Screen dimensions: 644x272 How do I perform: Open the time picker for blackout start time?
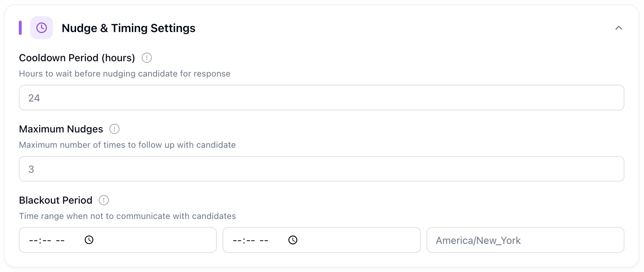coord(89,240)
